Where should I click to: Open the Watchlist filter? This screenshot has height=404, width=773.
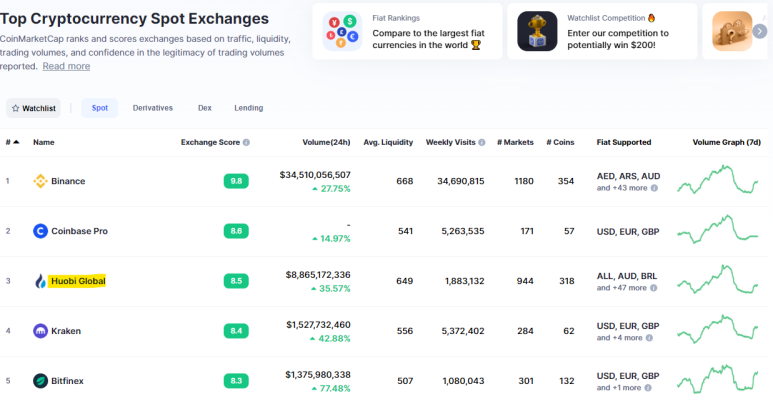[x=34, y=108]
